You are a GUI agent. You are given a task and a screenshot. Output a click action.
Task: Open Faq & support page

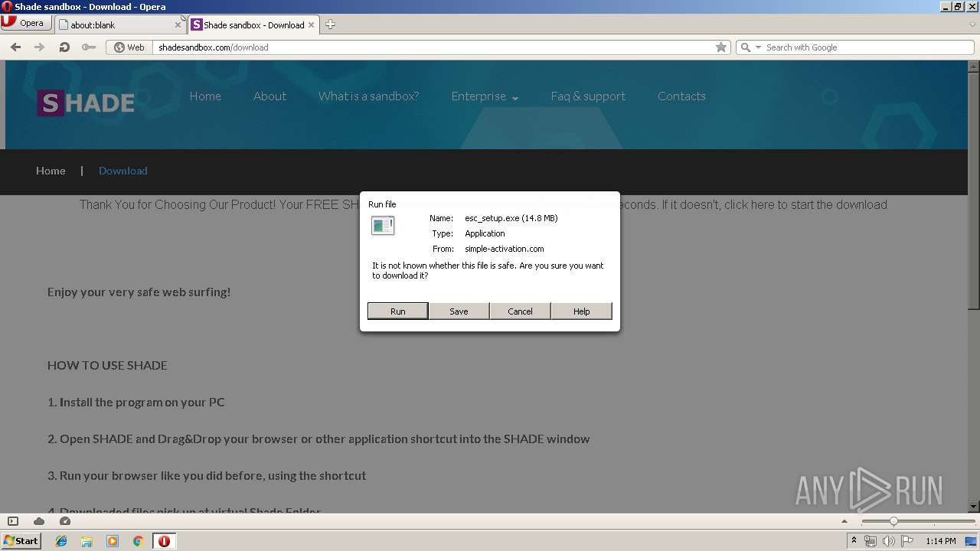[588, 96]
